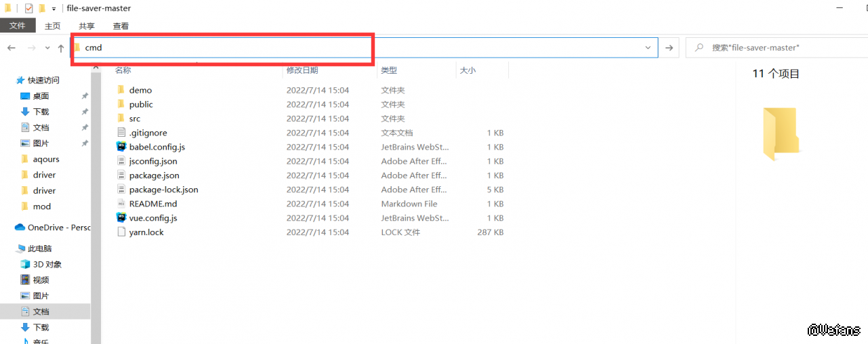Click the Markdown File type cell
This screenshot has height=344, width=868.
point(409,204)
